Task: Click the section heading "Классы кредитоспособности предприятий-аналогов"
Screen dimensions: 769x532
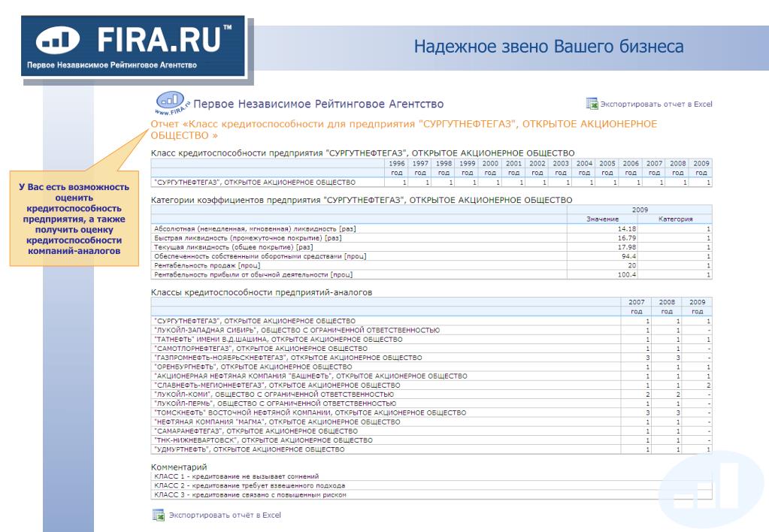Action: point(262,292)
